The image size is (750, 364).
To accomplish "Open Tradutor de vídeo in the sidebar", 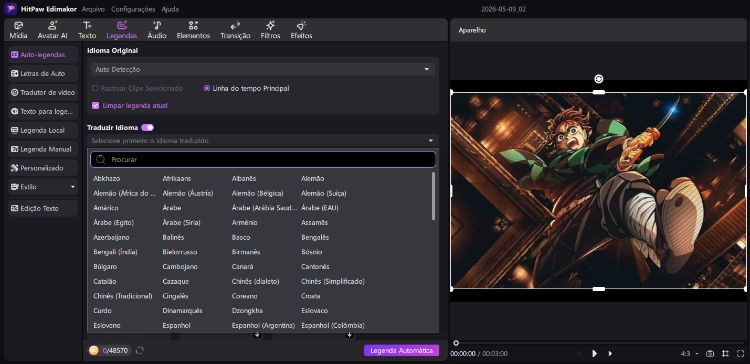I will [43, 92].
